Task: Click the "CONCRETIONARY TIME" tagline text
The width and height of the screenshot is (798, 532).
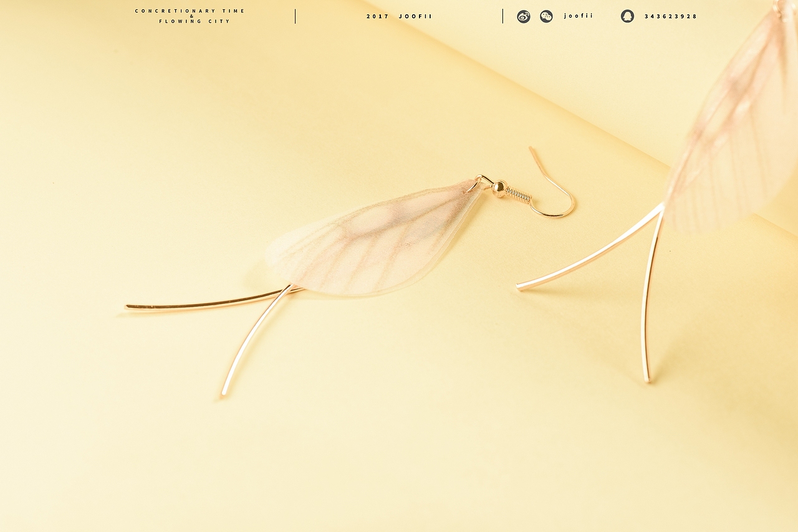Action: coord(190,11)
